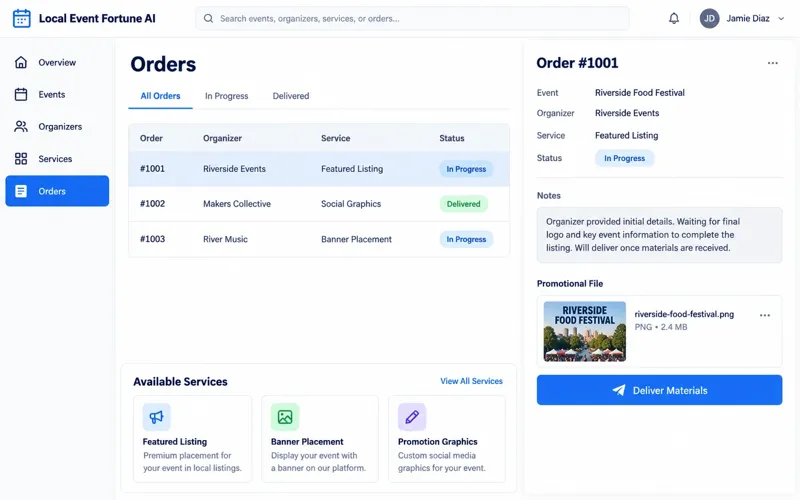
Task: Click the Deliver Materials button
Action: click(659, 390)
